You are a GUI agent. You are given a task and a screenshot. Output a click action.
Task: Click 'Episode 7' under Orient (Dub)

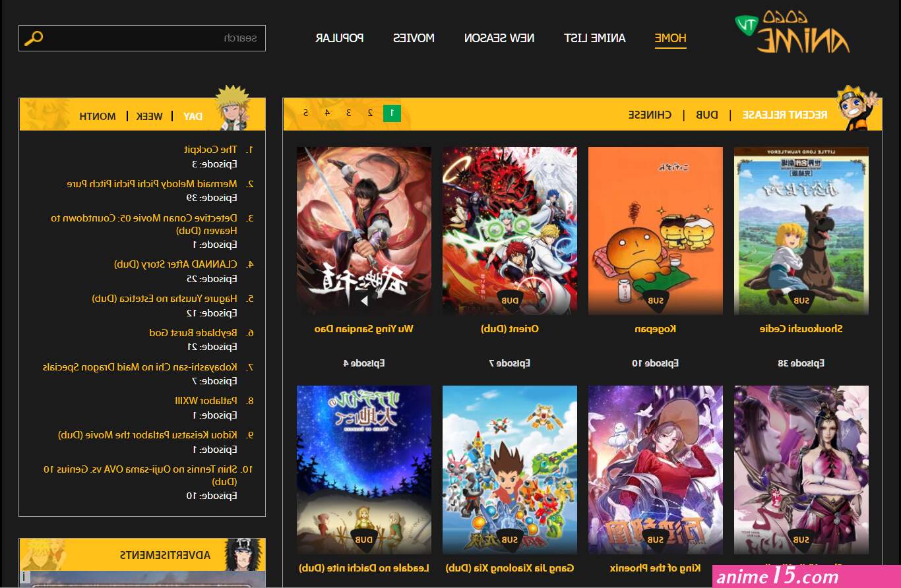[510, 363]
